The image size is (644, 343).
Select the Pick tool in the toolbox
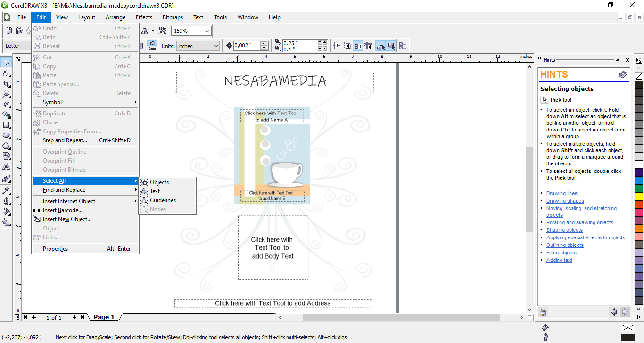(x=7, y=63)
